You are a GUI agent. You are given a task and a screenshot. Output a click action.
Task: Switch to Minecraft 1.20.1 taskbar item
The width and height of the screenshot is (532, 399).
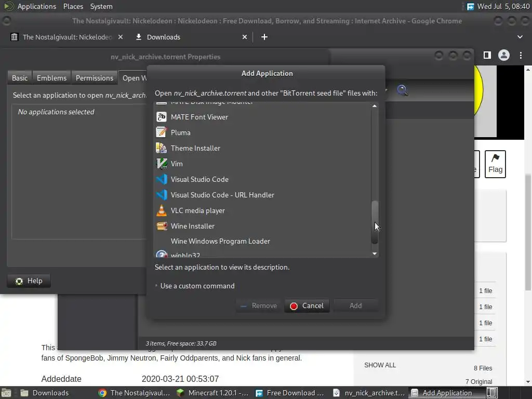tap(212, 393)
